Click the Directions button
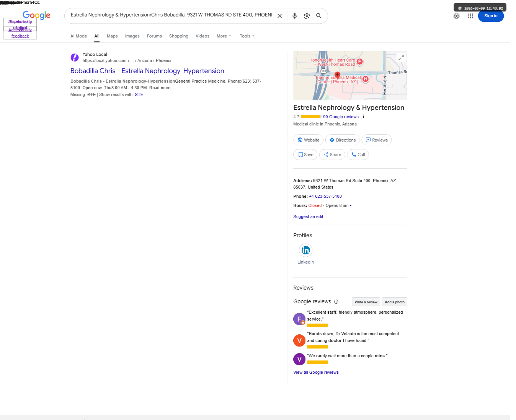Viewport: 516px width, 420px height. click(x=343, y=140)
